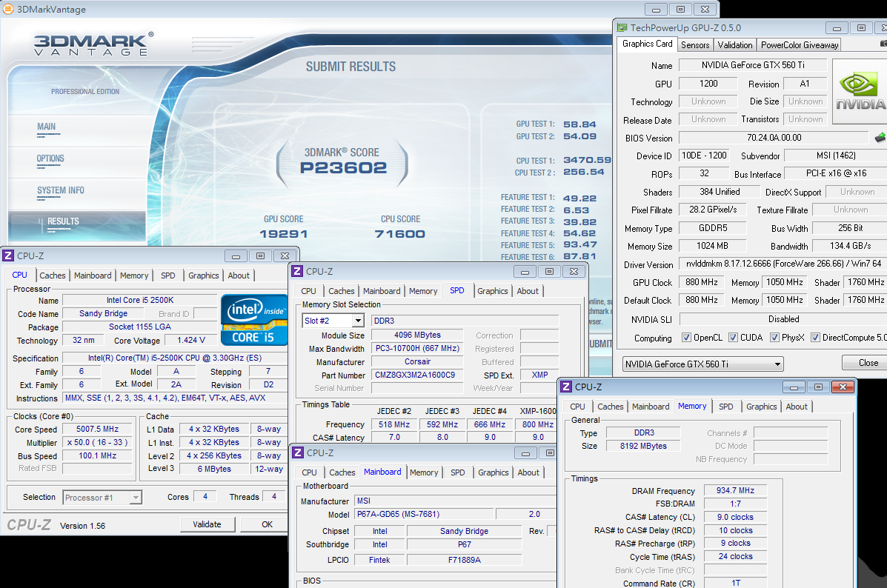Open the Sensors tab in GPU-Z
Viewport: 887px width, 588px height.
pos(694,44)
